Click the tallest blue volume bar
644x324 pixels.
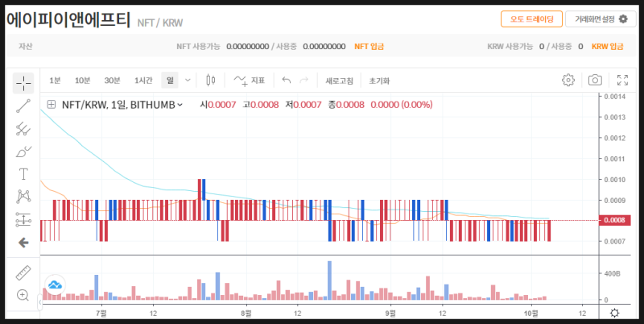[329, 280]
